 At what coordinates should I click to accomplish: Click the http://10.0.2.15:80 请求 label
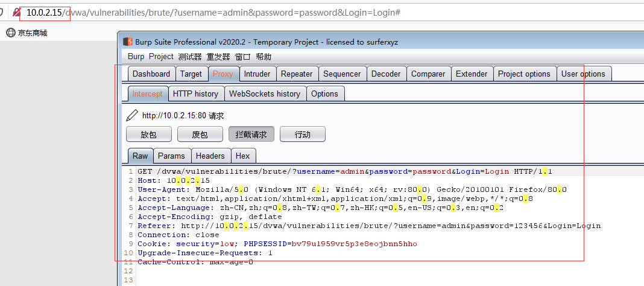(x=183, y=116)
